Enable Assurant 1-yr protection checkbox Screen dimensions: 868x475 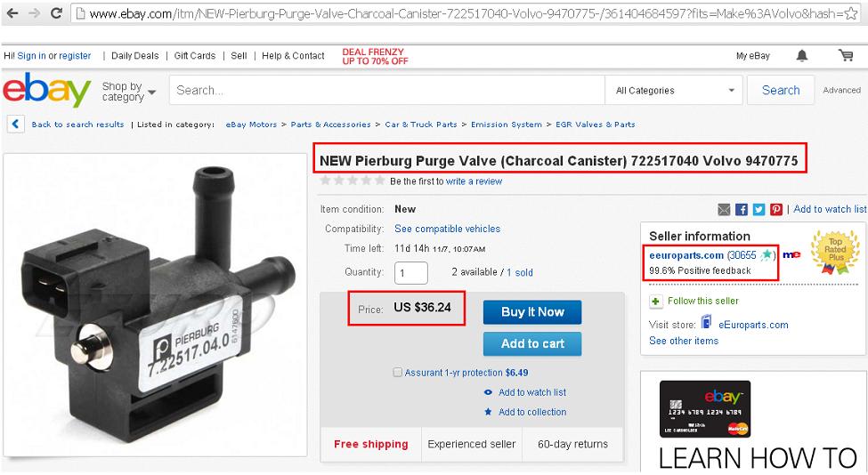[398, 373]
